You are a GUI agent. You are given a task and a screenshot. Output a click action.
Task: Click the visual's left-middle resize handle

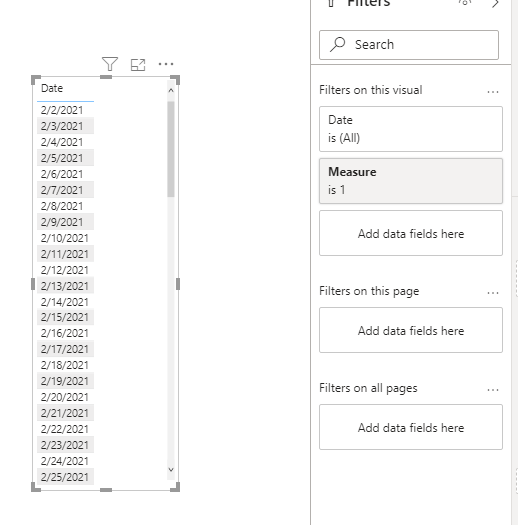pyautogui.click(x=33, y=284)
